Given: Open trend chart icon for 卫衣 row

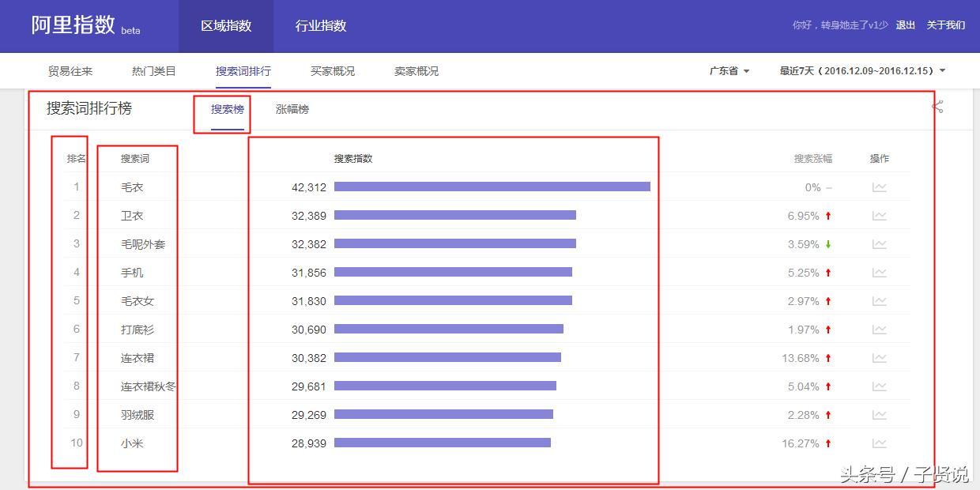Looking at the screenshot, I should [879, 216].
